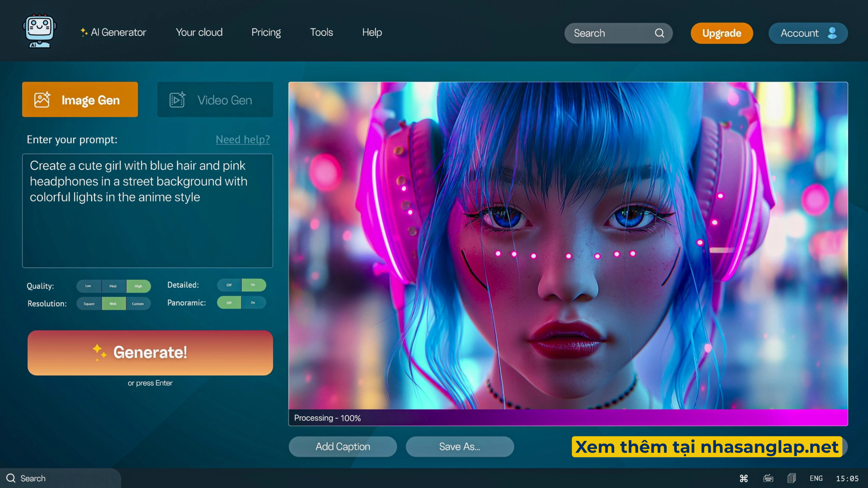Turn Detailed option Off
The width and height of the screenshot is (868, 488).
[229, 285]
